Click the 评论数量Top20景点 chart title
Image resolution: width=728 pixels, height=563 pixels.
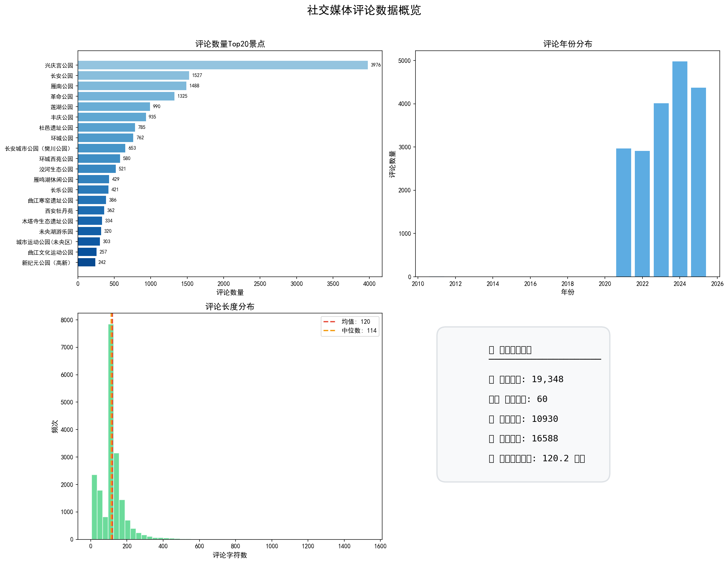click(x=230, y=44)
